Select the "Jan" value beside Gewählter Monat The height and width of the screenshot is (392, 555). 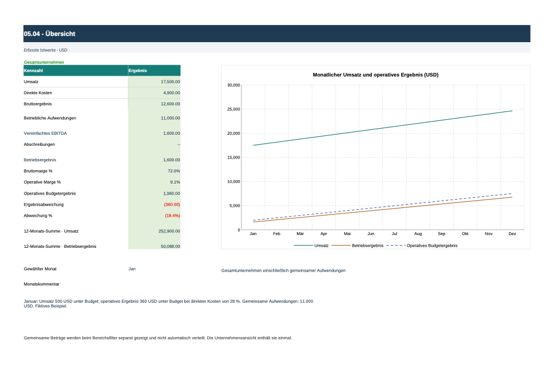coord(132,269)
